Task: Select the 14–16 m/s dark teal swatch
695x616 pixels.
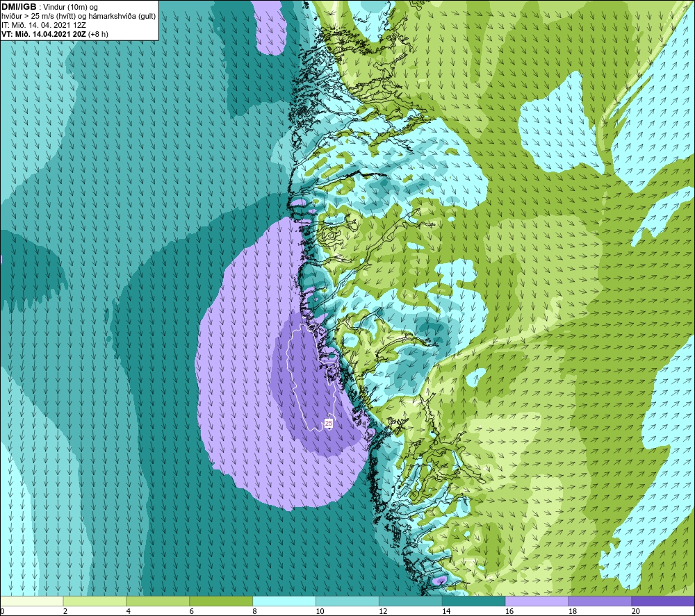Action: pos(473,601)
